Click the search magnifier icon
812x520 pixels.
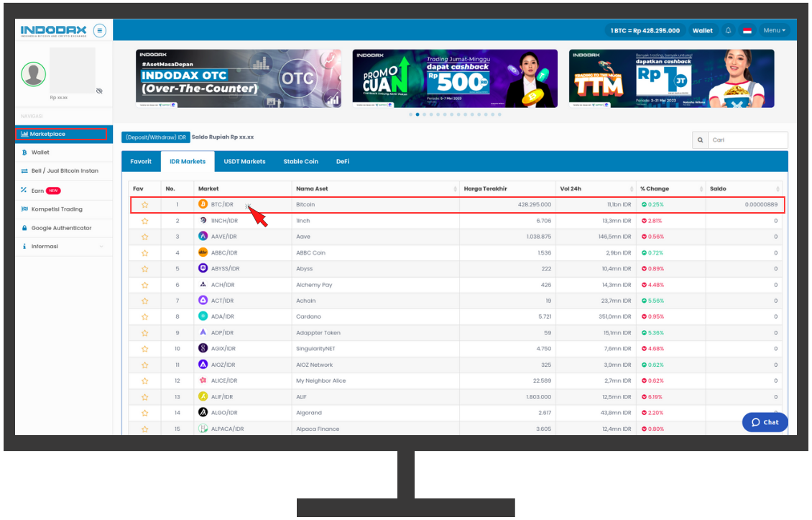point(700,140)
